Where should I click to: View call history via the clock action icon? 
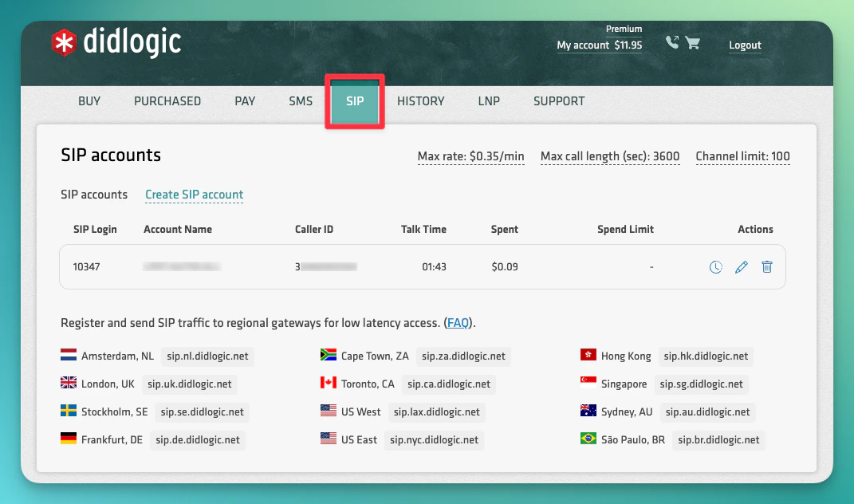pos(715,267)
